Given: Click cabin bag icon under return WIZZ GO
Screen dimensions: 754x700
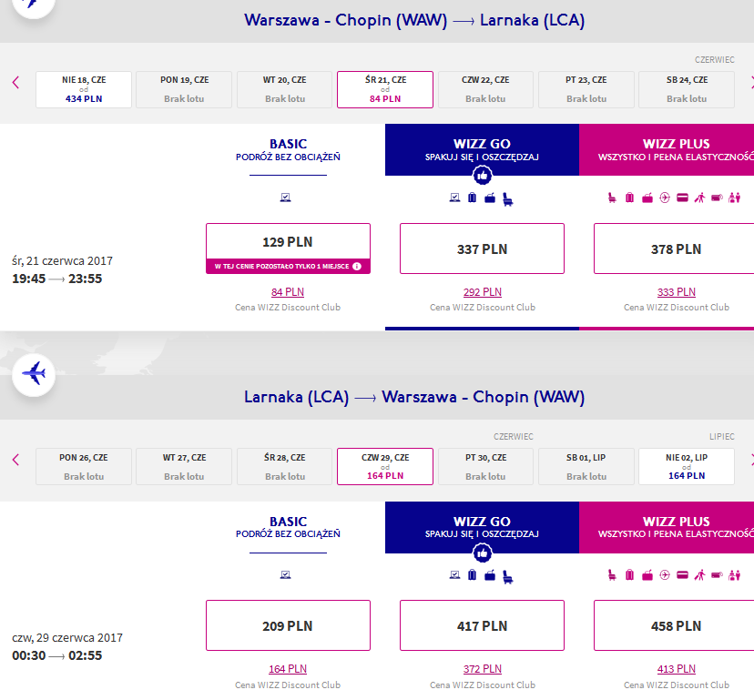Looking at the screenshot, I should tap(490, 575).
